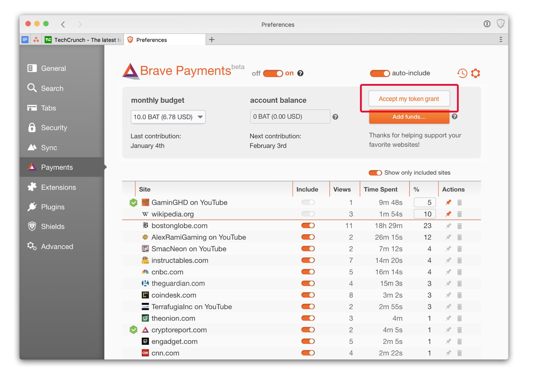Open the monthly budget dropdown
The height and width of the screenshot is (392, 535).
pyautogui.click(x=168, y=117)
